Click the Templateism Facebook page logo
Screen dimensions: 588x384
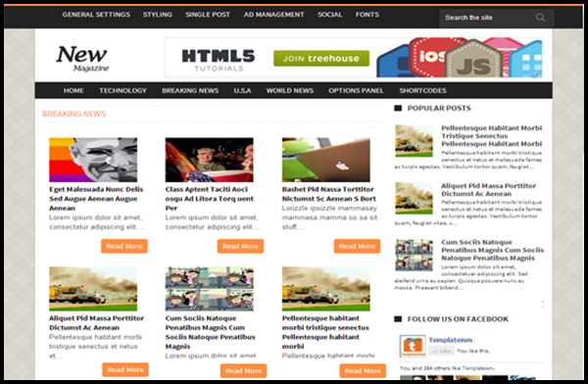tap(413, 346)
